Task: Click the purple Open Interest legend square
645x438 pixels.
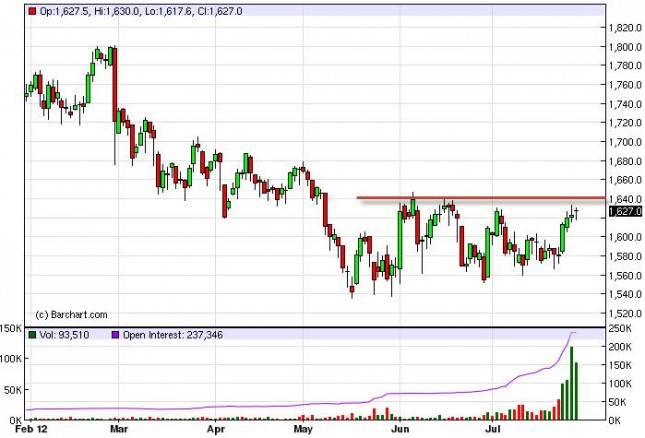Action: pyautogui.click(x=115, y=335)
